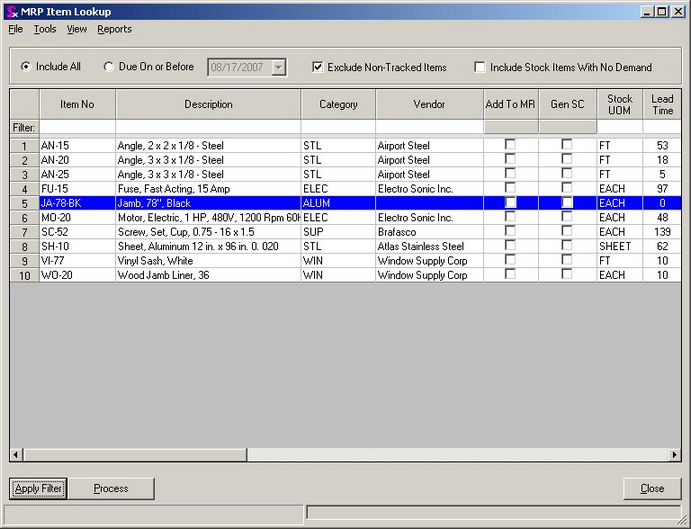Check Add To MR for item AN-15
This screenshot has height=529, width=691.
point(510,145)
